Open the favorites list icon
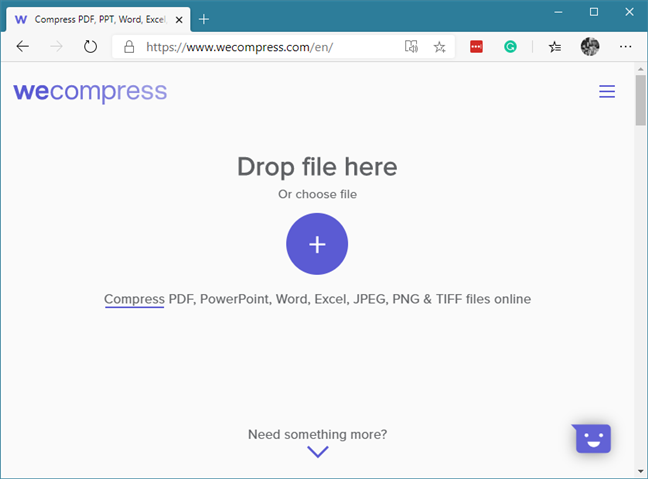The height and width of the screenshot is (479, 648). pyautogui.click(x=555, y=47)
